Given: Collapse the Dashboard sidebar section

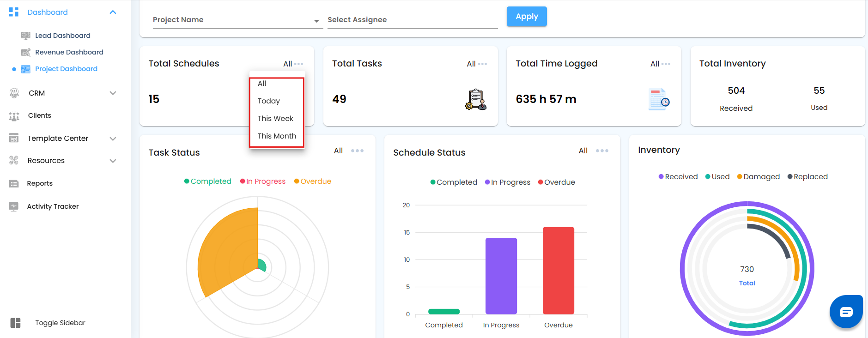Looking at the screenshot, I should (113, 12).
